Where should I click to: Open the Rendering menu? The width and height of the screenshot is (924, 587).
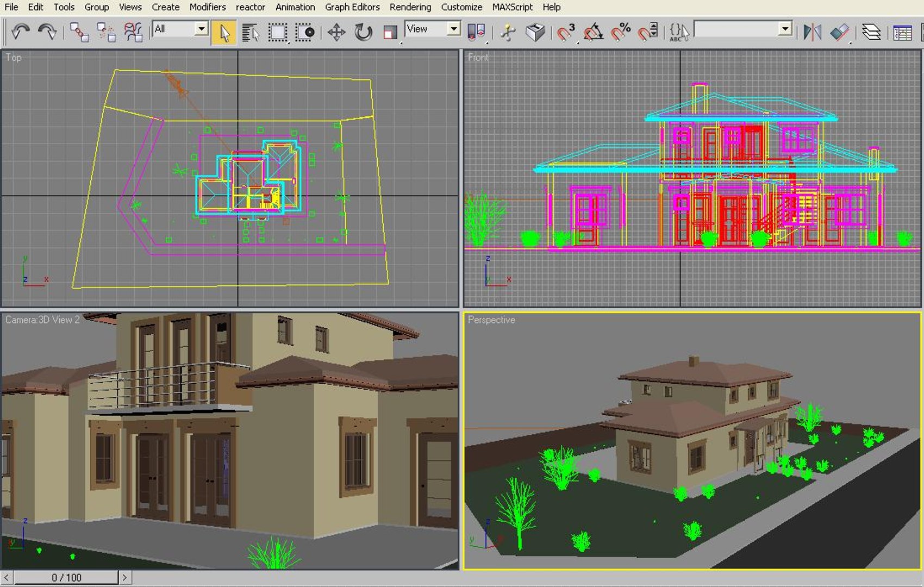[410, 7]
